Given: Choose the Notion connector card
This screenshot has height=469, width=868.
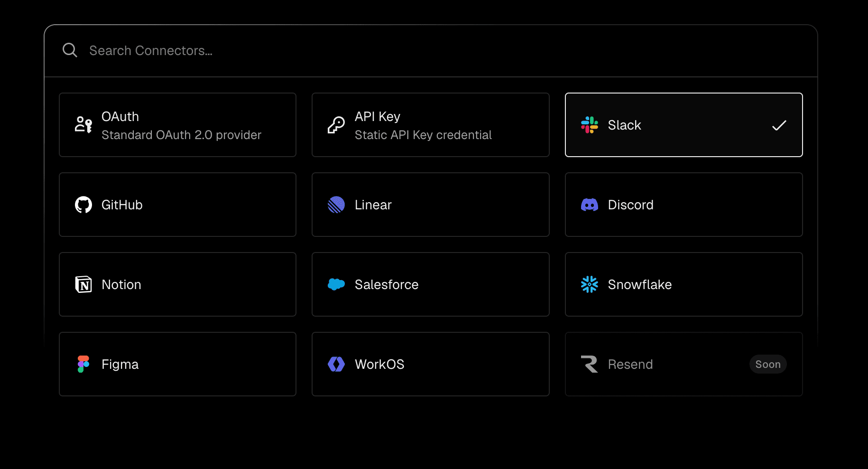Looking at the screenshot, I should click(x=177, y=284).
